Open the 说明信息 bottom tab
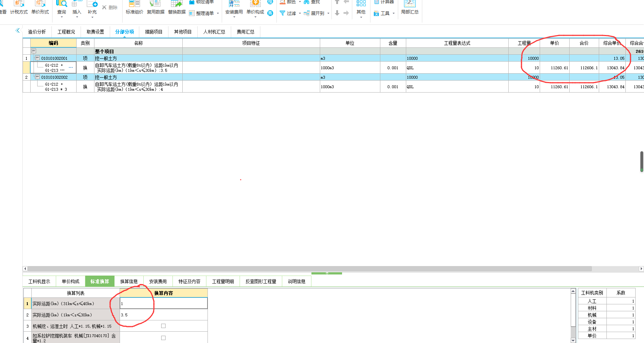The image size is (644, 343). point(296,281)
